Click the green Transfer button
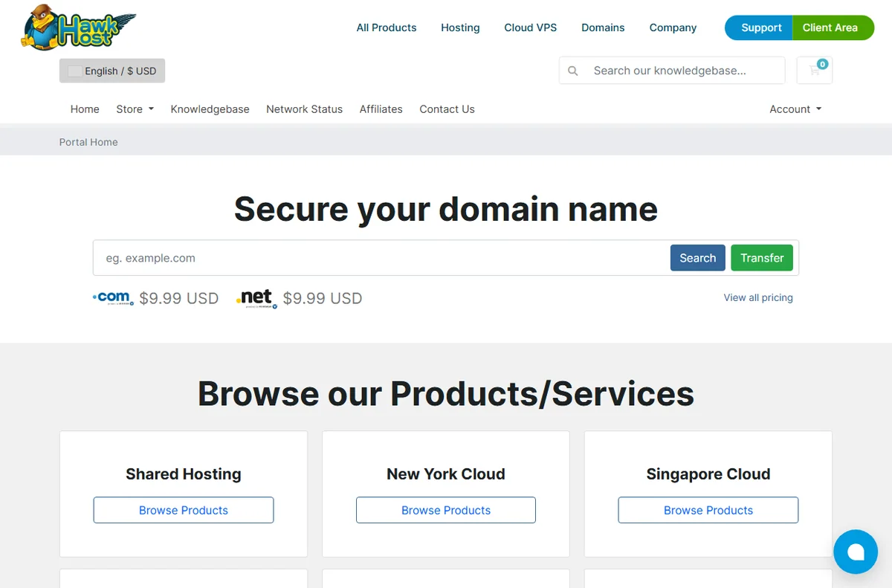 tap(762, 258)
